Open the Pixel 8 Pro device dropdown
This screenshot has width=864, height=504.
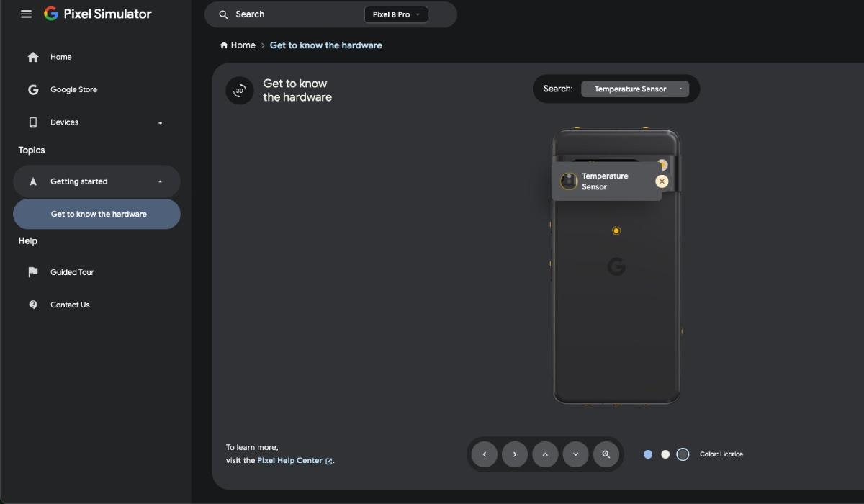click(x=396, y=14)
